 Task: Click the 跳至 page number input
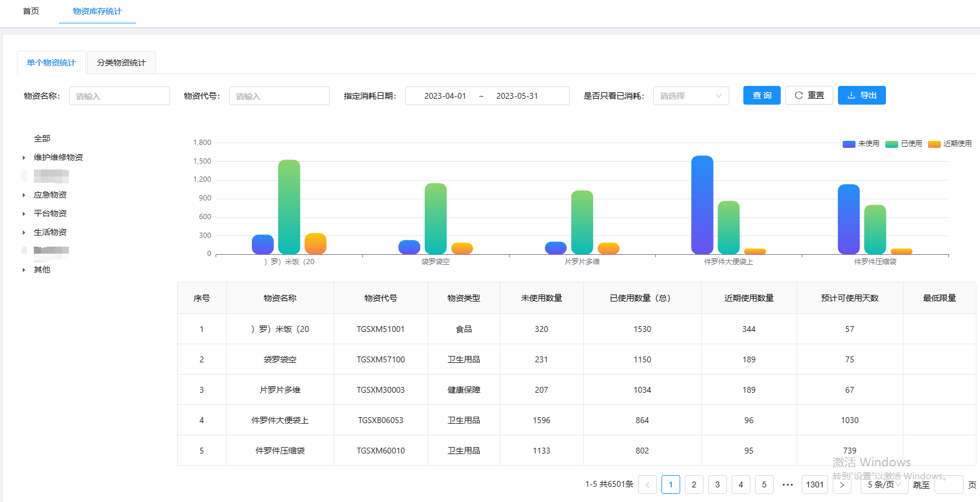[x=949, y=484]
